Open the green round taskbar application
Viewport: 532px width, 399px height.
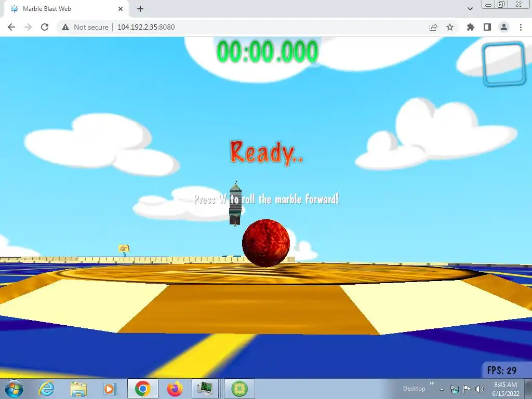(240, 389)
